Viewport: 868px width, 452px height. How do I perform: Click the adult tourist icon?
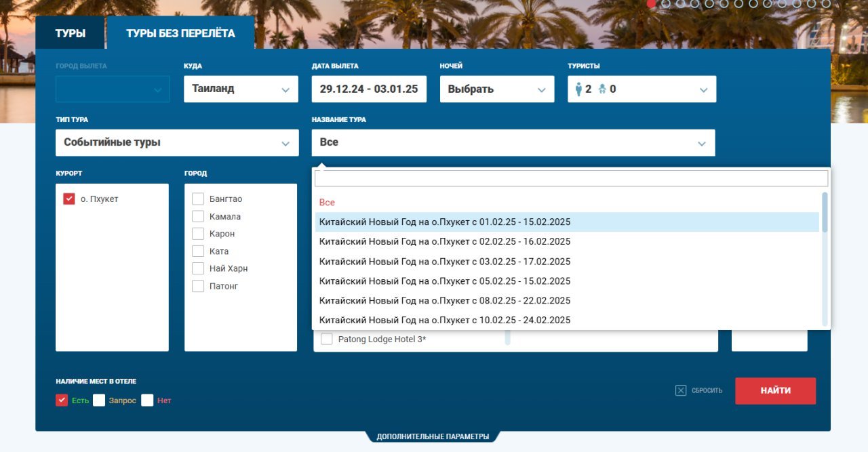578,89
